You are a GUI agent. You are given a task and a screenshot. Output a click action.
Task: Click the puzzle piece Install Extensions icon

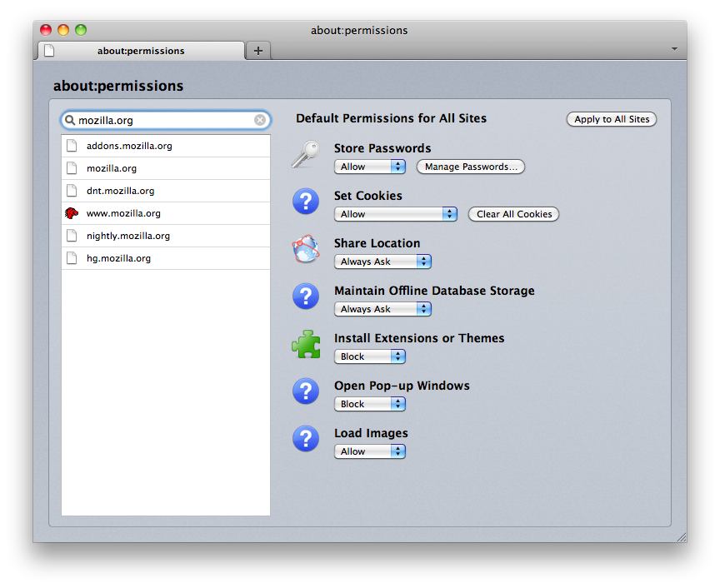(306, 345)
